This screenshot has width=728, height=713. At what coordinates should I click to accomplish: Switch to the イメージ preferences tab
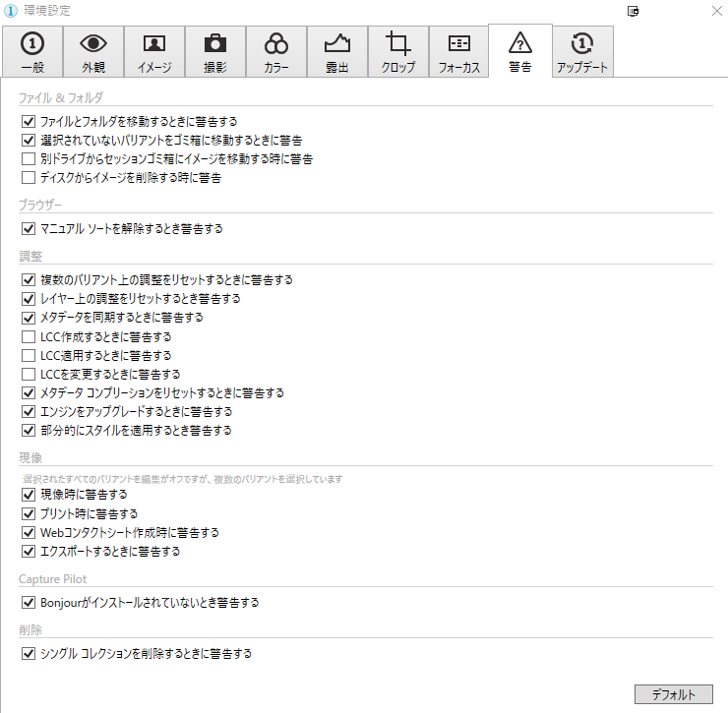(154, 52)
